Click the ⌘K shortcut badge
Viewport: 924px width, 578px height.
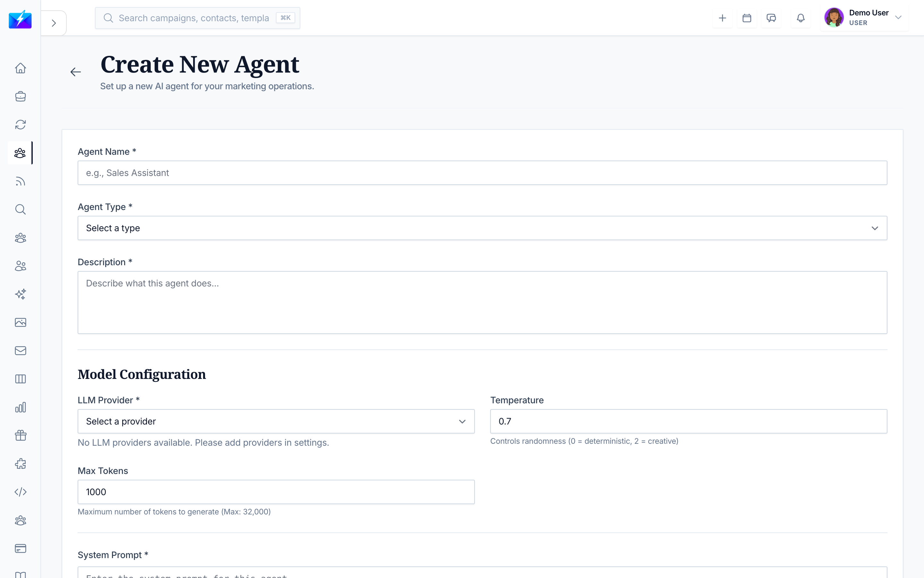click(285, 18)
